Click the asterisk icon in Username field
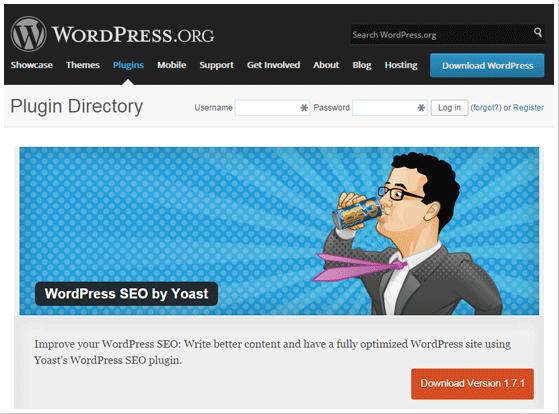Image resolution: width=559 pixels, height=414 pixels. tap(304, 108)
